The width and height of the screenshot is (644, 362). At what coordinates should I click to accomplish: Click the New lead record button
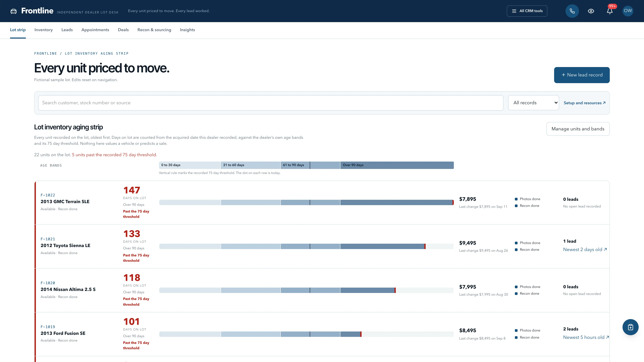pyautogui.click(x=582, y=75)
